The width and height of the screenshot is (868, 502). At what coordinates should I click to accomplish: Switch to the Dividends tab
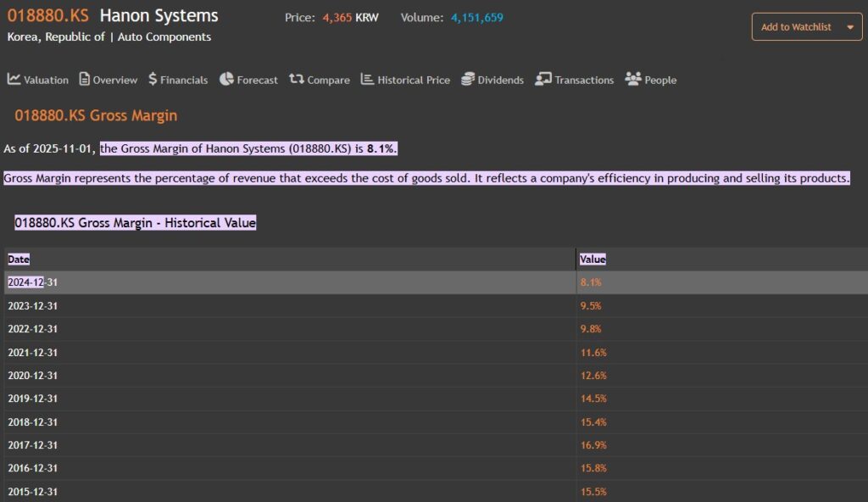coord(500,80)
